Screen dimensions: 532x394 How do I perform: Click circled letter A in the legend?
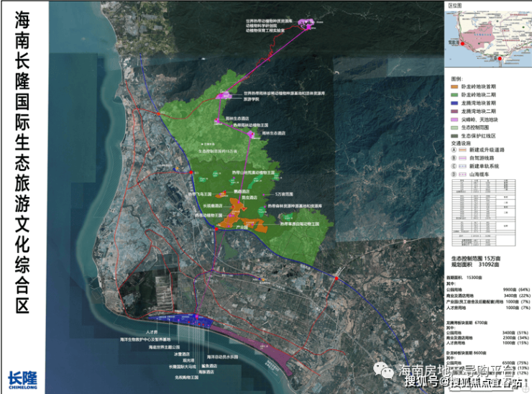click(x=454, y=150)
